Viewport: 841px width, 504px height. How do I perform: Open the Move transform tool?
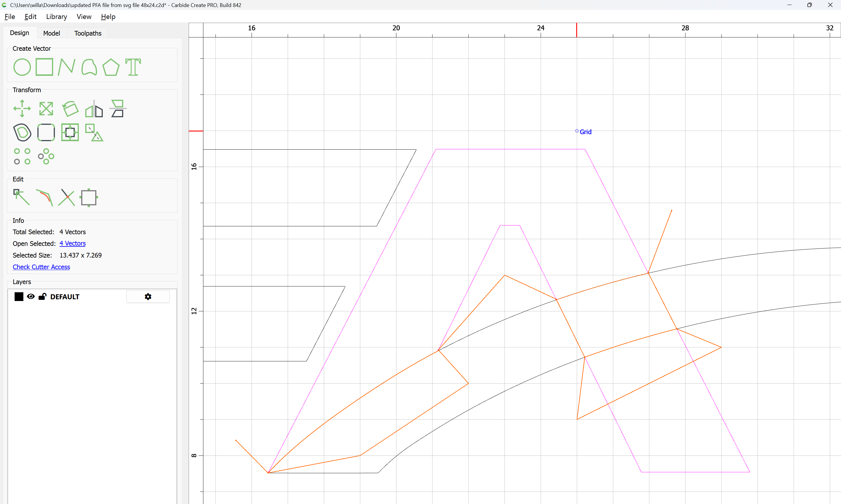pyautogui.click(x=22, y=109)
